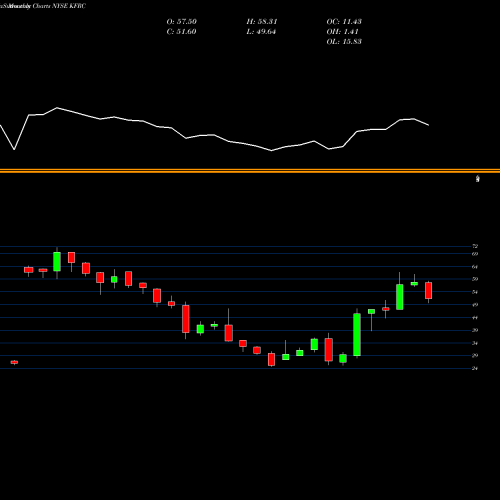The width and height of the screenshot is (500, 500).
Task: Click the 24 price axis label
Action: [475, 368]
